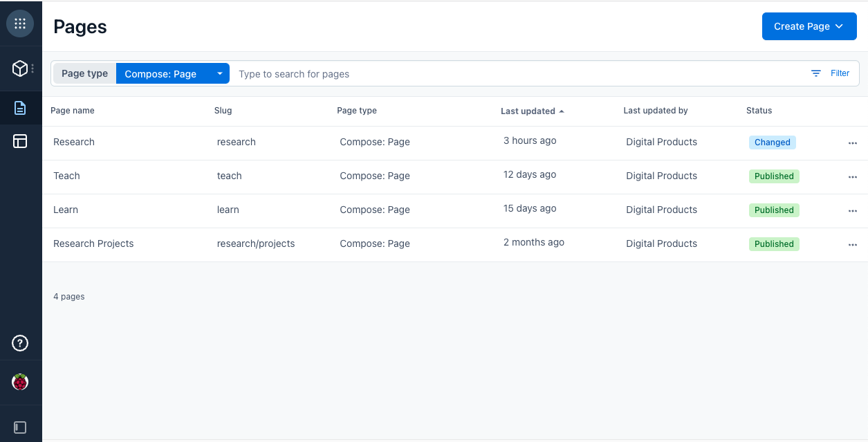Click the raspberry profile avatar
The width and height of the screenshot is (868, 442).
pyautogui.click(x=20, y=381)
